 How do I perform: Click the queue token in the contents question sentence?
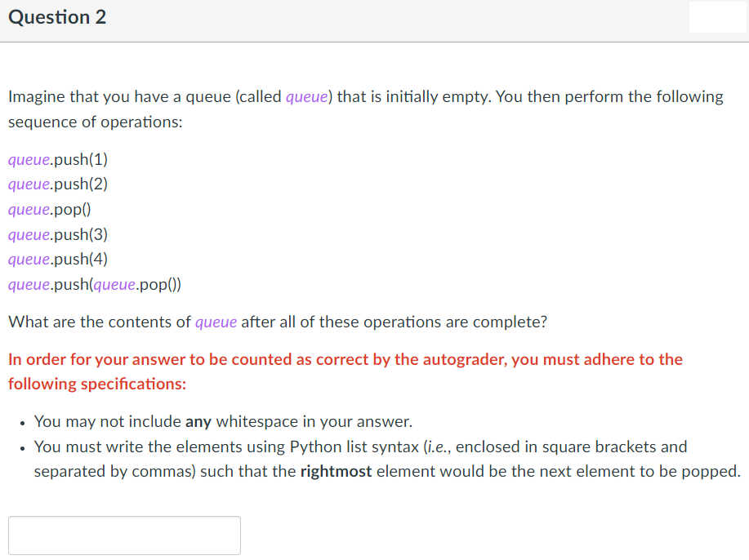tap(216, 322)
